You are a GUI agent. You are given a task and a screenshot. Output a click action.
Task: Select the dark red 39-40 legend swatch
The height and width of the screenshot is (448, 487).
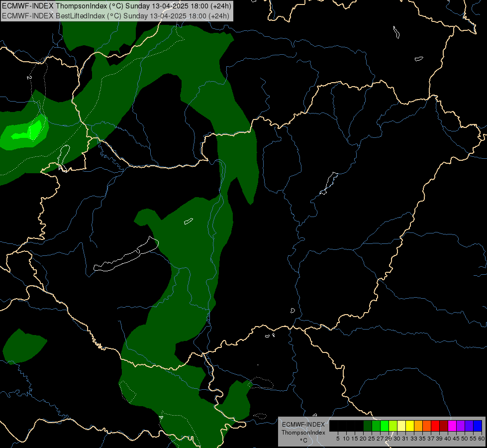(x=444, y=426)
